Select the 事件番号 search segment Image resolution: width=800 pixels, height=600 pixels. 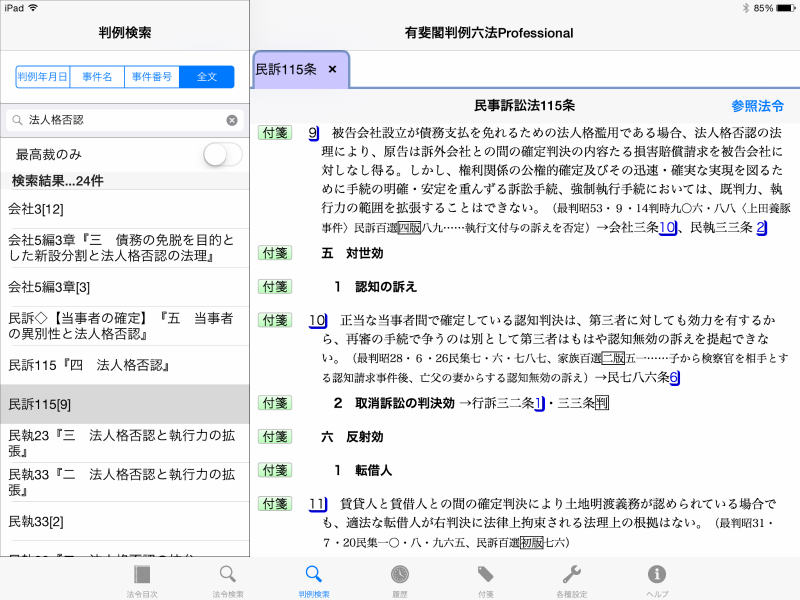click(152, 77)
